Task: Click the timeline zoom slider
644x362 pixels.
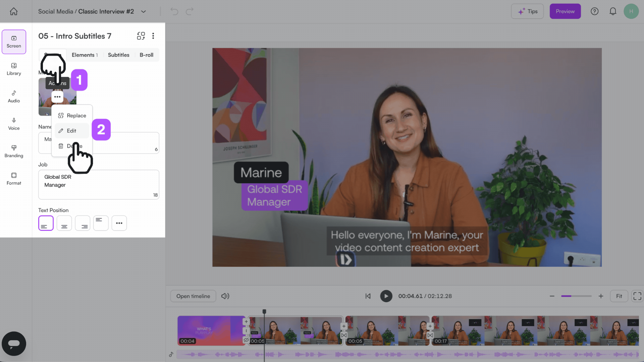Action: [576, 296]
